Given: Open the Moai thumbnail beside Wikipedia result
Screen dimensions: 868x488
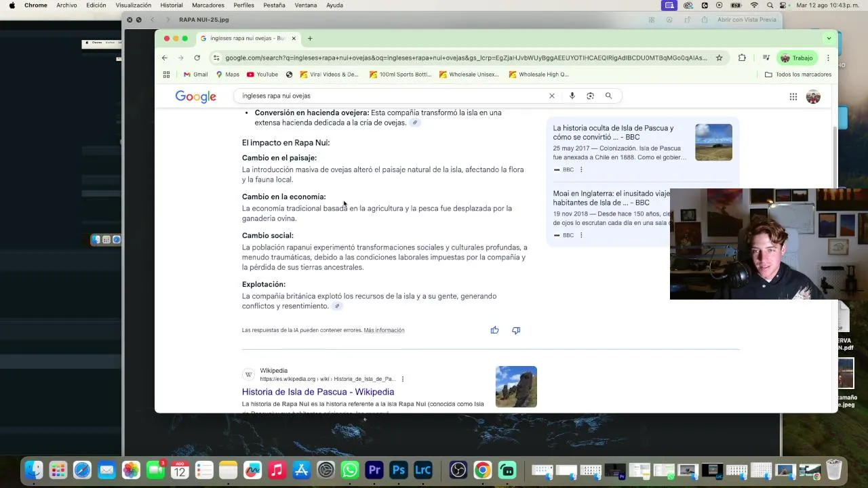Looking at the screenshot, I should [516, 386].
